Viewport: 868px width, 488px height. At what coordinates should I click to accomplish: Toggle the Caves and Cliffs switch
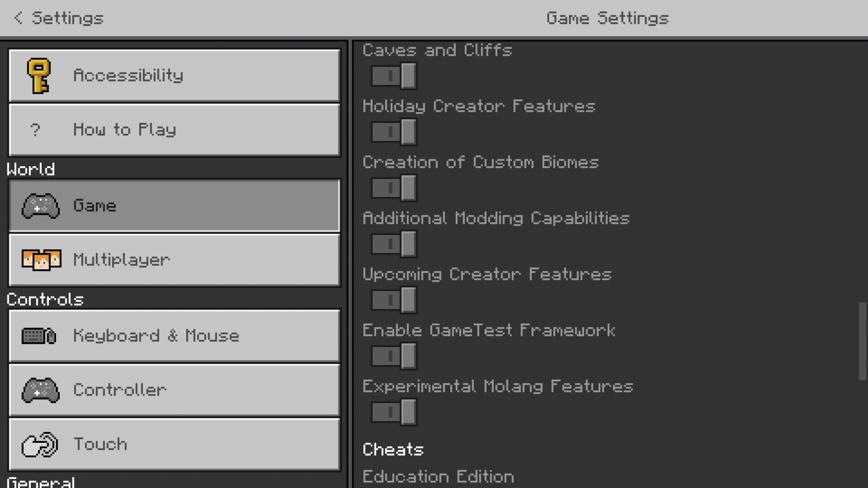coord(394,76)
